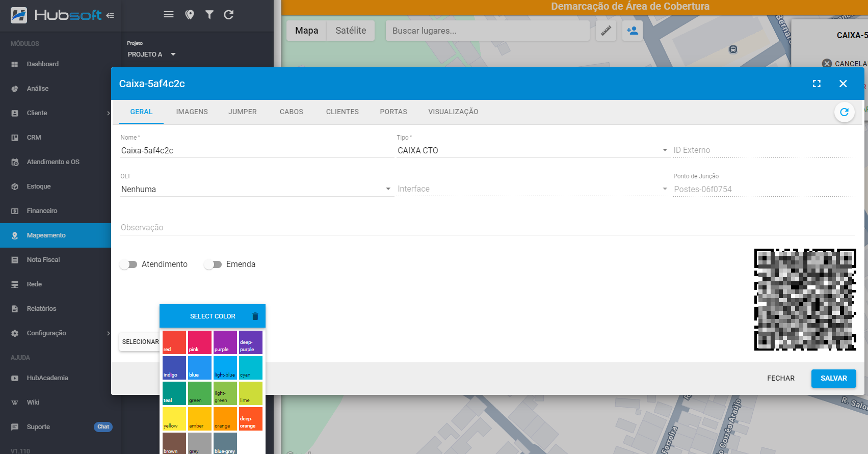
Task: Open the Projeto PROJETO A dropdown
Action: coord(152,55)
